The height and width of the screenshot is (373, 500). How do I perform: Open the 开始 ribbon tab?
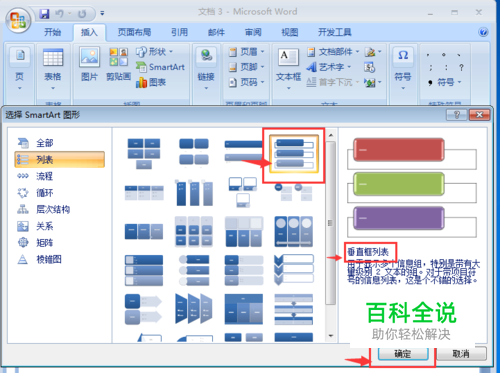(53, 32)
